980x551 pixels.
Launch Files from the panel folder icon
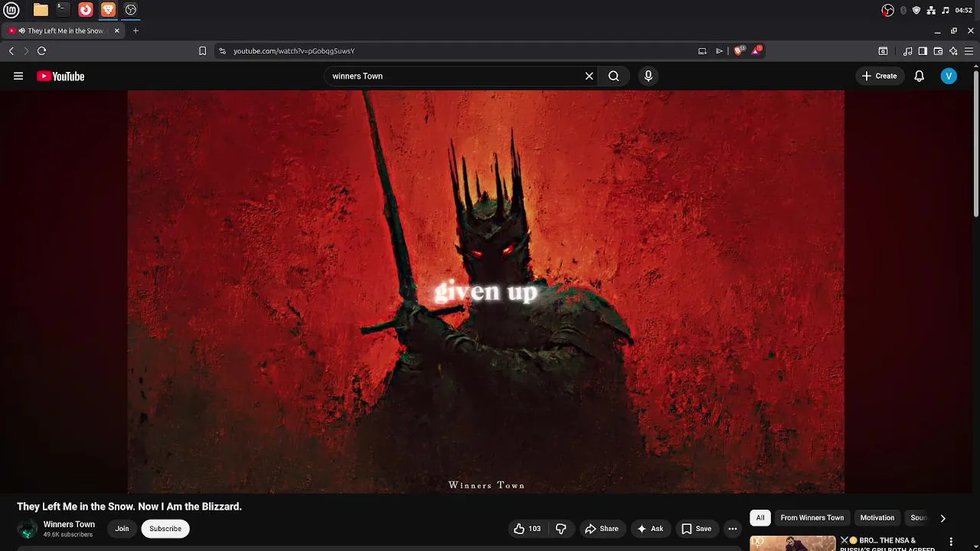[x=41, y=10]
